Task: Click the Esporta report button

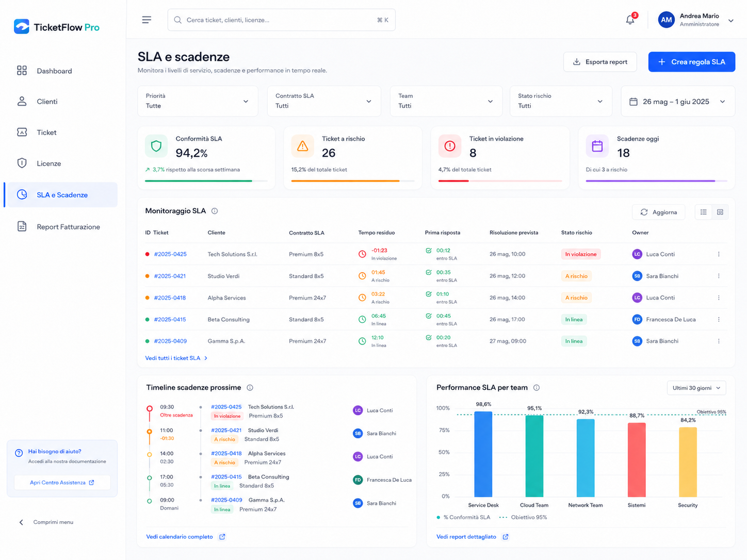Action: pos(600,62)
